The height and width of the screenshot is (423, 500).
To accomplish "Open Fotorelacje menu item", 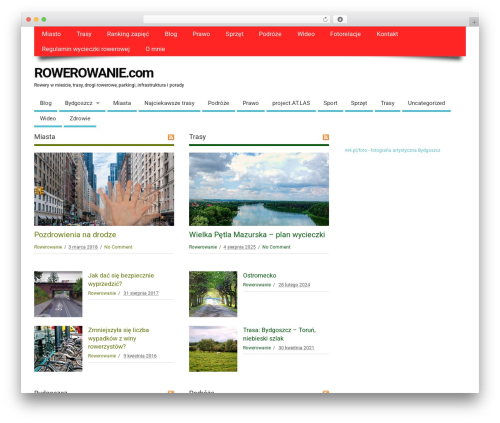I will [345, 34].
